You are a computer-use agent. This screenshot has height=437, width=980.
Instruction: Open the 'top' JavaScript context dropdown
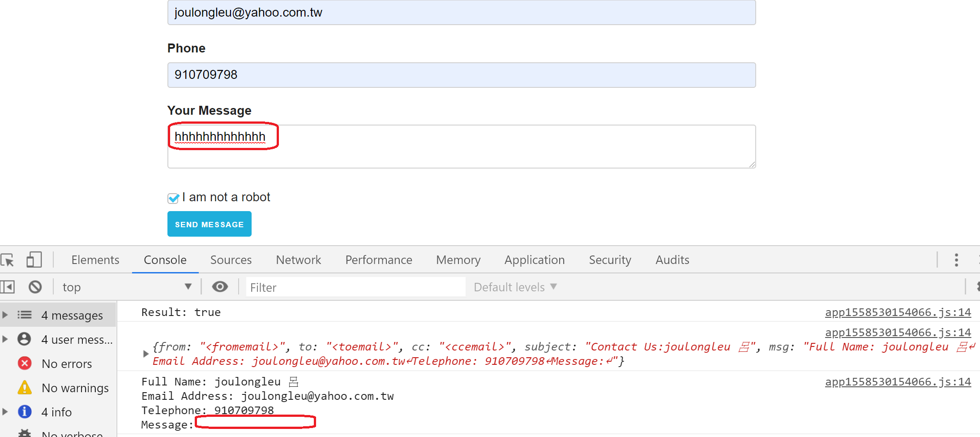pos(127,287)
